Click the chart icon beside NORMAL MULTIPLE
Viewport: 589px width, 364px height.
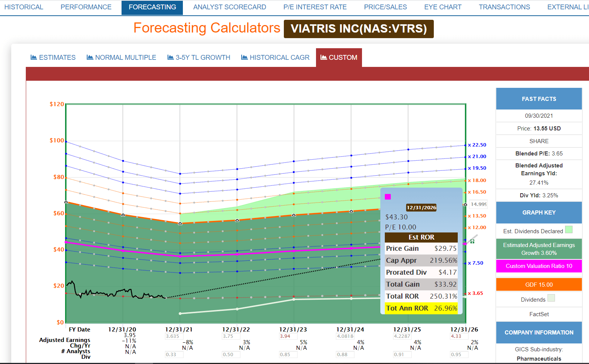coord(90,57)
